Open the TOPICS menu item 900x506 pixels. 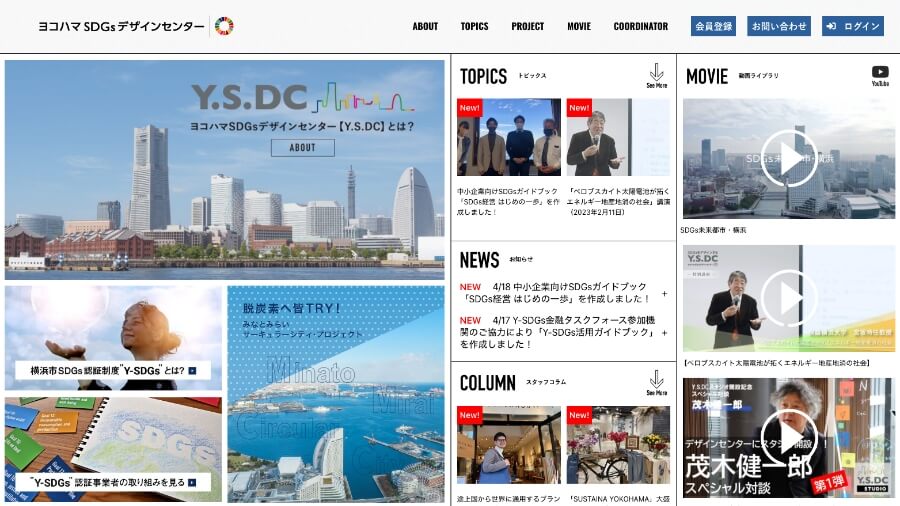474,26
